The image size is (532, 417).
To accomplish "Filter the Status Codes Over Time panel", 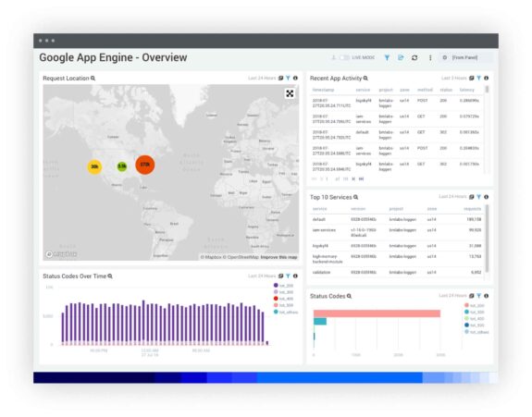I will point(288,276).
